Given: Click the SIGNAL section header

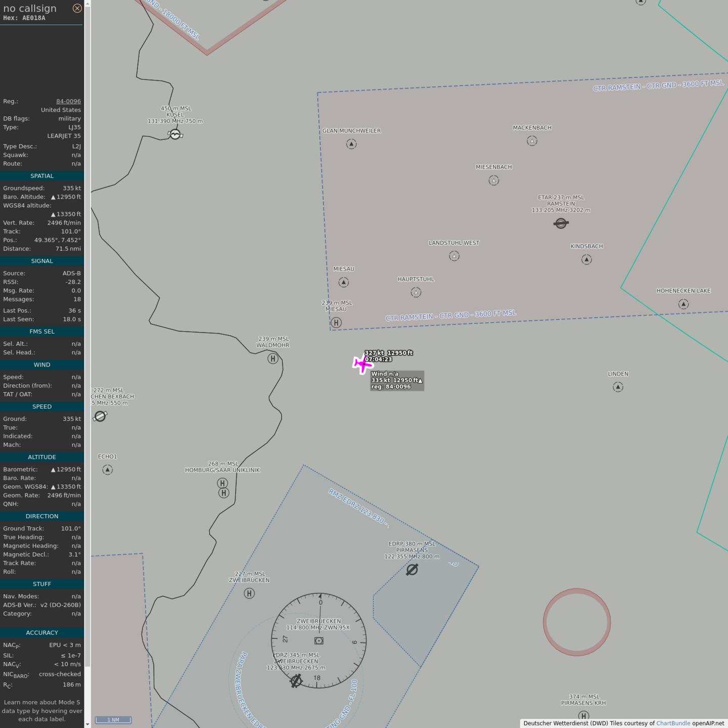Looking at the screenshot, I should [x=42, y=261].
